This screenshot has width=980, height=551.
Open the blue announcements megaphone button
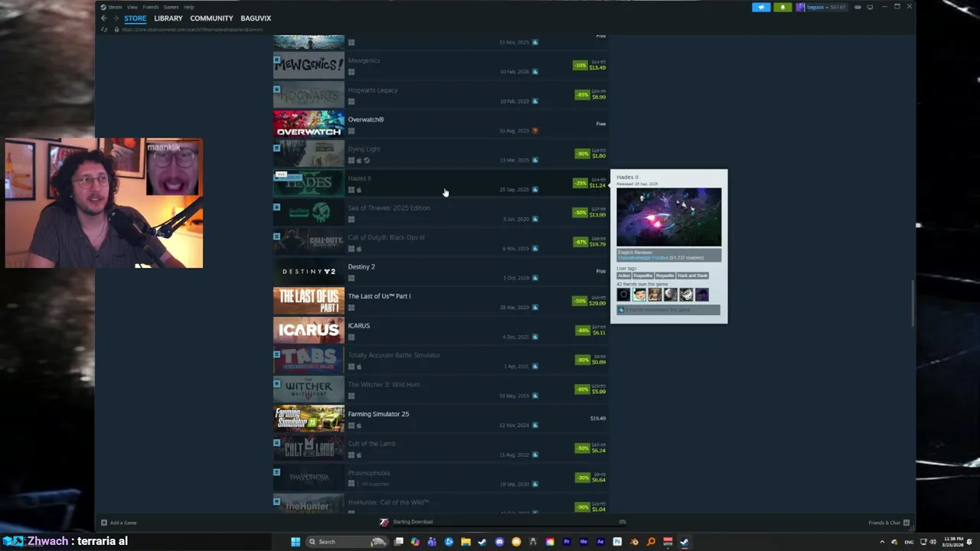761,7
